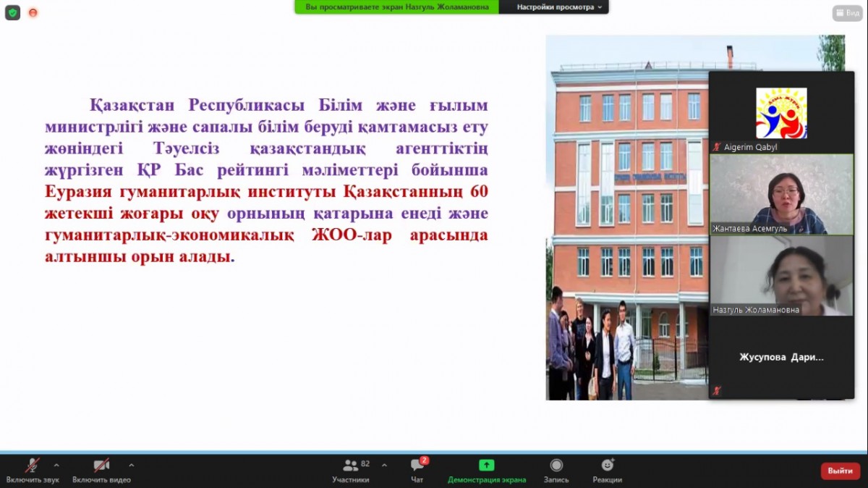Select the Жантаева Асемгуль video tile

[x=781, y=194]
